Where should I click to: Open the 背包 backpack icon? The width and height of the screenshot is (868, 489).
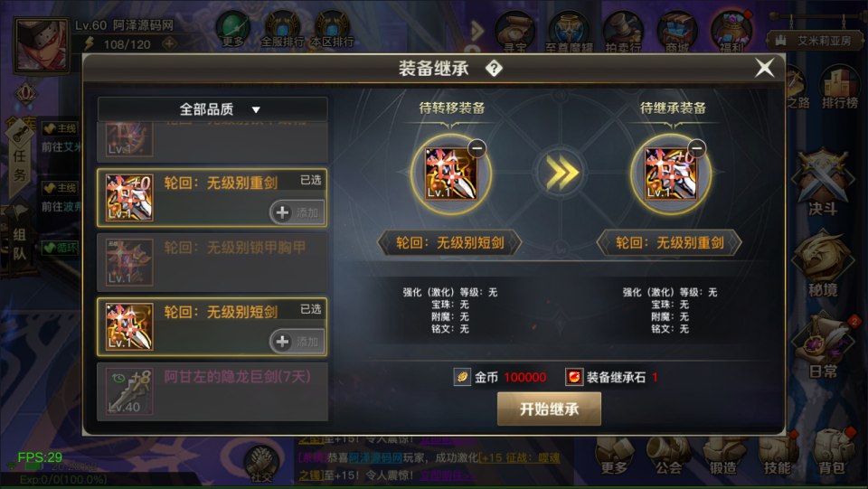coord(832,455)
